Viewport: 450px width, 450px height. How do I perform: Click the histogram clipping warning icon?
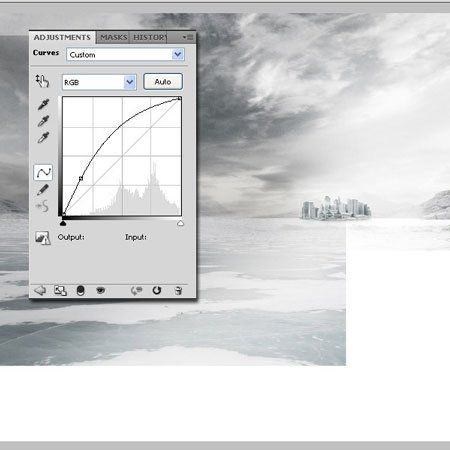[43, 238]
